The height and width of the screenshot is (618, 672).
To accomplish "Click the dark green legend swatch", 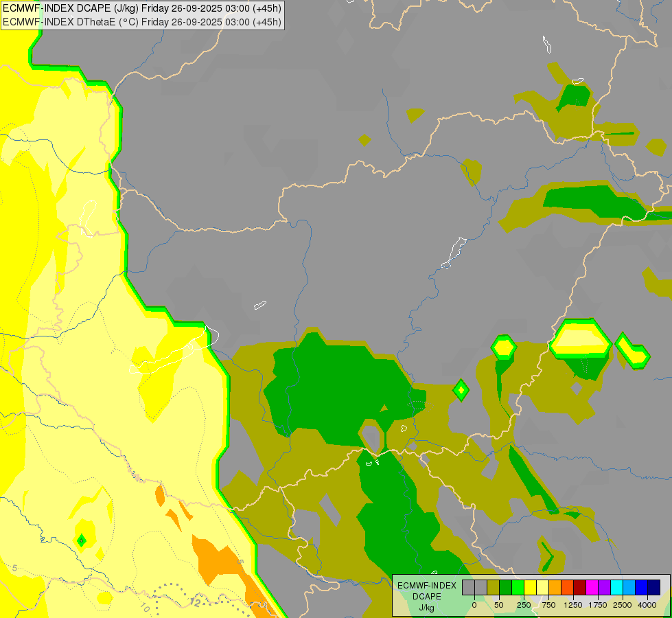I will pos(506,587).
